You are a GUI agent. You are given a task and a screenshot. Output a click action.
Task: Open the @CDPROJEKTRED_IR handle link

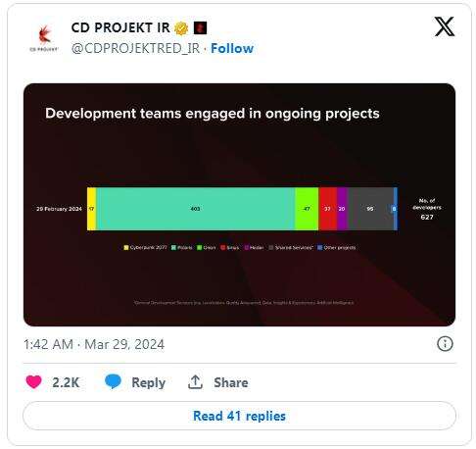pos(135,48)
